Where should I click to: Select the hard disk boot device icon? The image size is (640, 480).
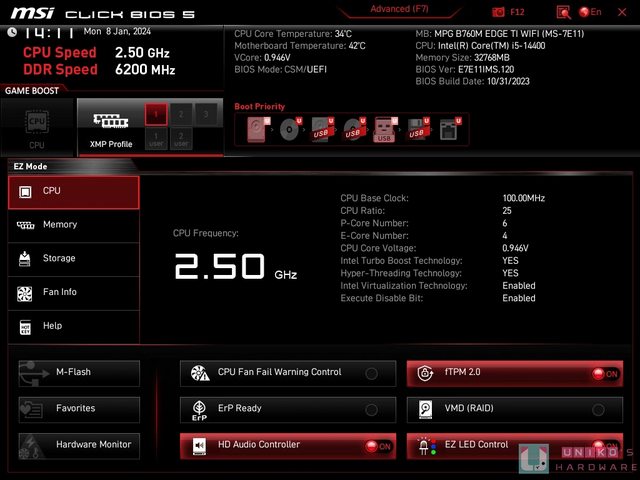[x=258, y=130]
